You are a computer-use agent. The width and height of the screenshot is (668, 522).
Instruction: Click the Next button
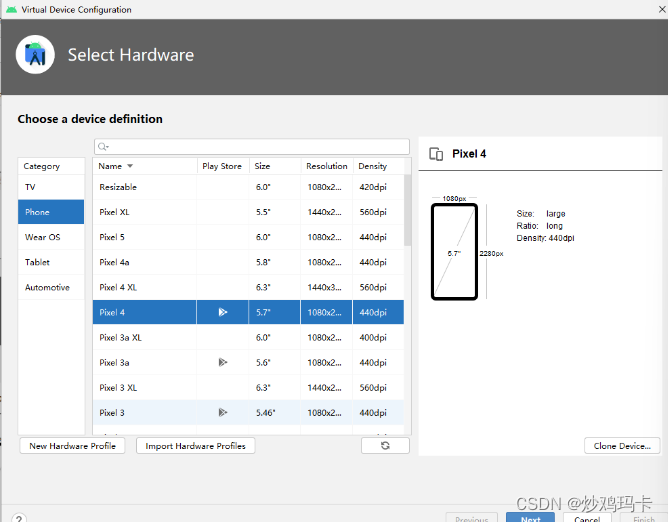point(530,517)
